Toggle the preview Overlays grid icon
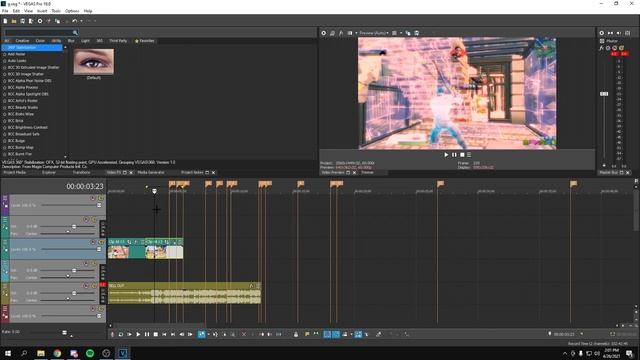This screenshot has width=640, height=360. (394, 33)
